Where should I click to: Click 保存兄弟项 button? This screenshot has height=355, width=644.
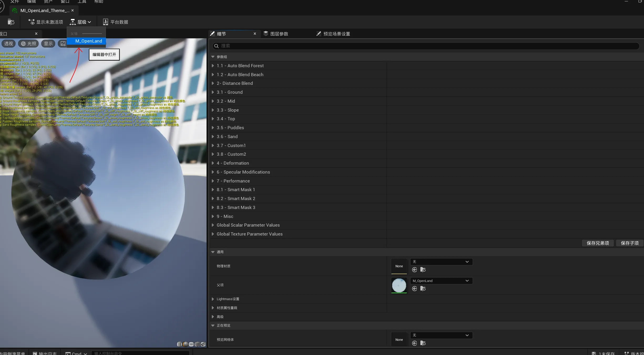coord(598,243)
